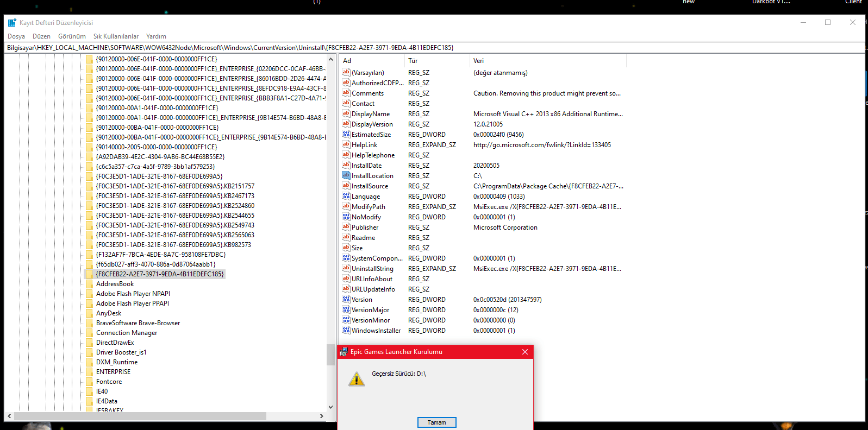Click the Publisher string value icon
This screenshot has height=430, width=868.
[x=346, y=227]
